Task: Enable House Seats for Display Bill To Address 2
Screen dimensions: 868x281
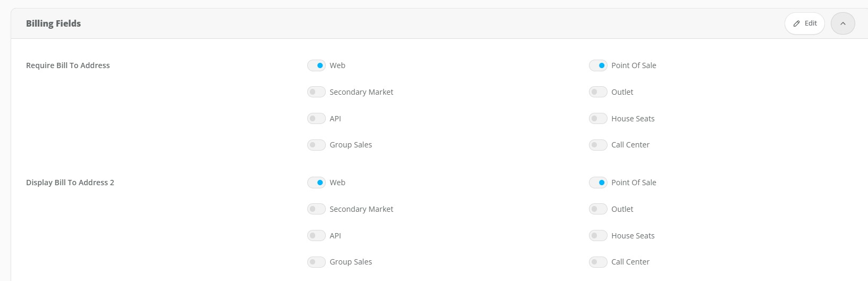Action: pos(598,236)
